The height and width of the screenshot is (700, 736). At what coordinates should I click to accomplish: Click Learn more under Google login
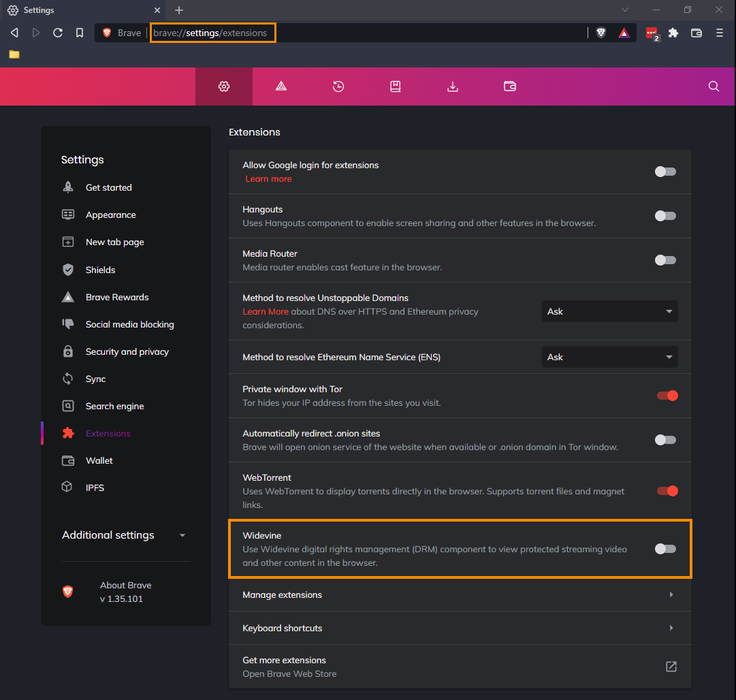pyautogui.click(x=268, y=179)
